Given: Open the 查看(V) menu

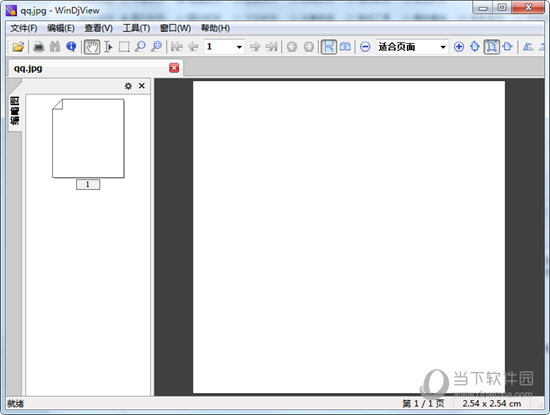Looking at the screenshot, I should (99, 28).
